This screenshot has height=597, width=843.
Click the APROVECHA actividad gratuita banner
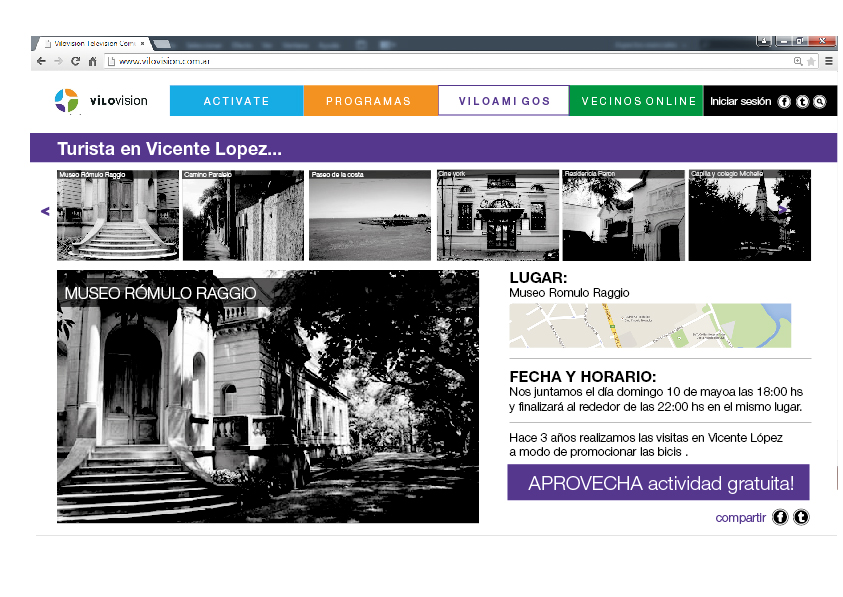(658, 483)
